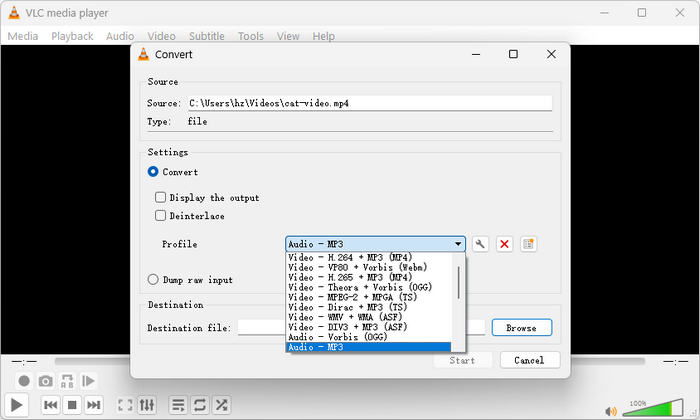Open the Media menu
This screenshot has height=420, width=700.
23,36
